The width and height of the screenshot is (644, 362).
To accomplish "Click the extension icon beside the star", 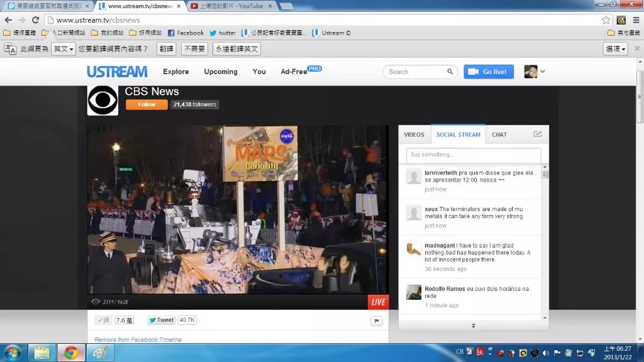I will [621, 19].
